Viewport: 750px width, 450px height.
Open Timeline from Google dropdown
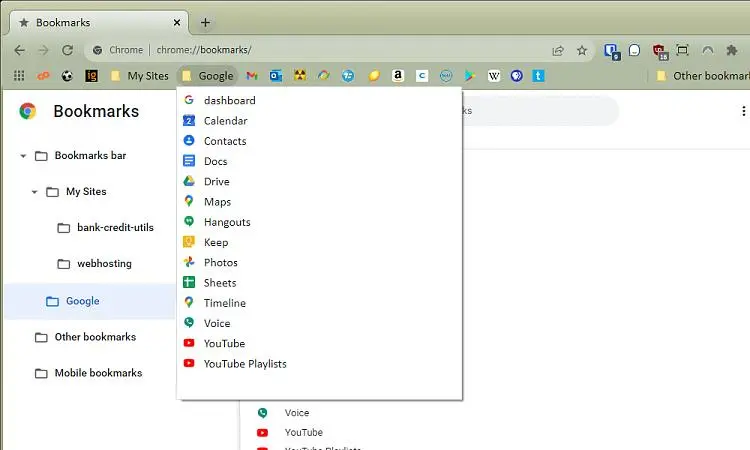[319, 303]
